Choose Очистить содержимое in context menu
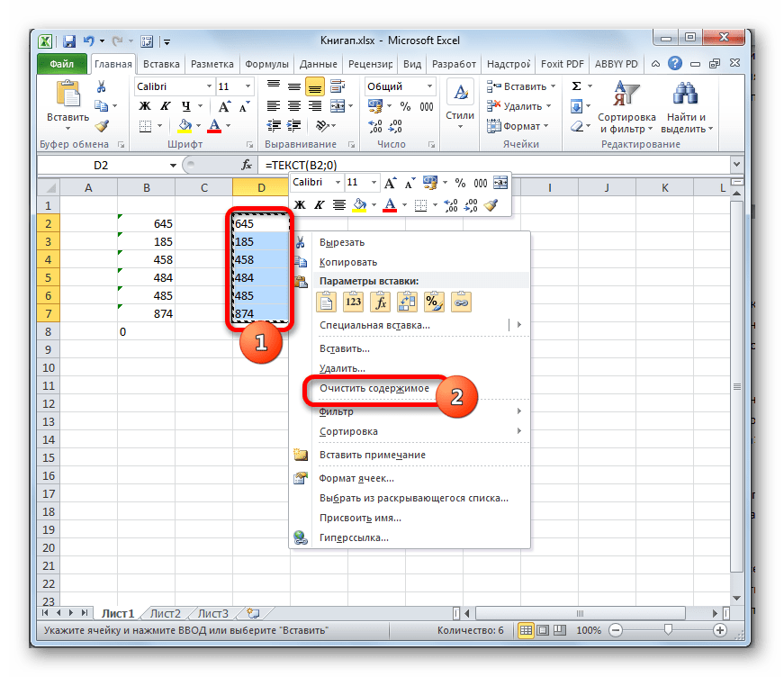784x677 pixels. pos(374,389)
